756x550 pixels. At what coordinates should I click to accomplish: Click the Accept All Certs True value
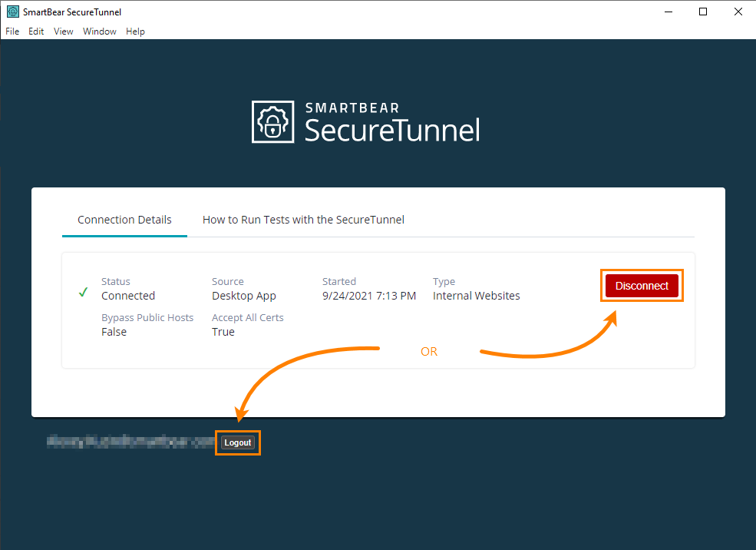223,332
